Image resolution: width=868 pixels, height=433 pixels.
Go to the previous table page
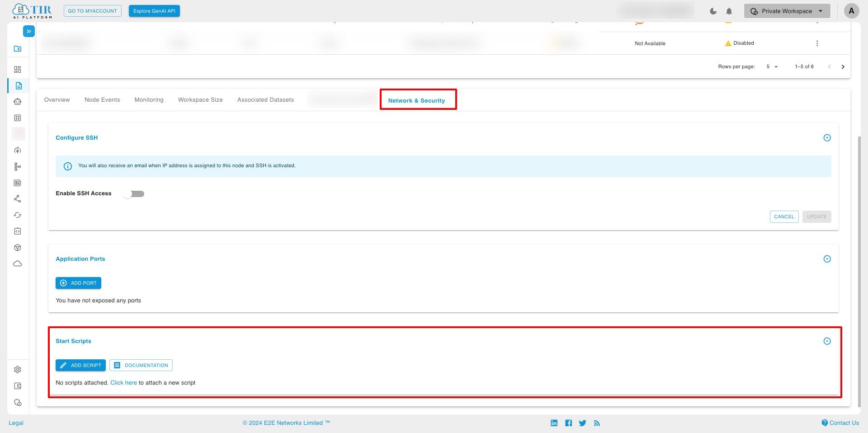click(x=829, y=67)
